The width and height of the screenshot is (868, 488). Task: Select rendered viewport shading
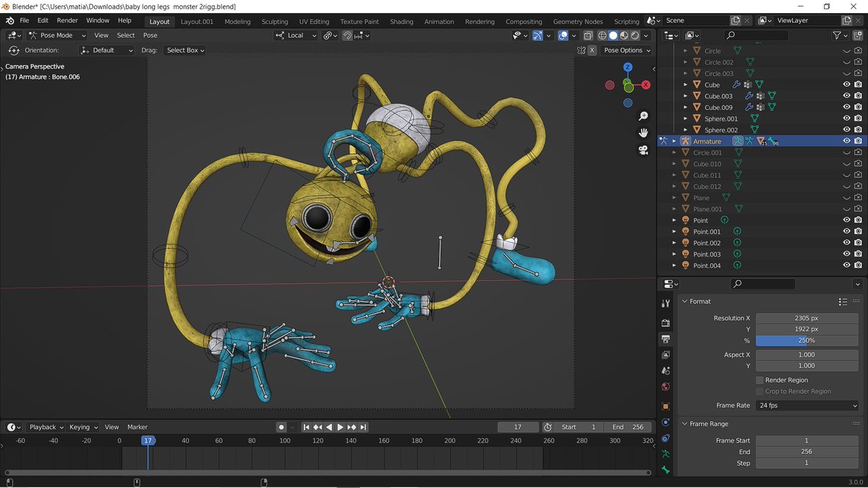[635, 35]
